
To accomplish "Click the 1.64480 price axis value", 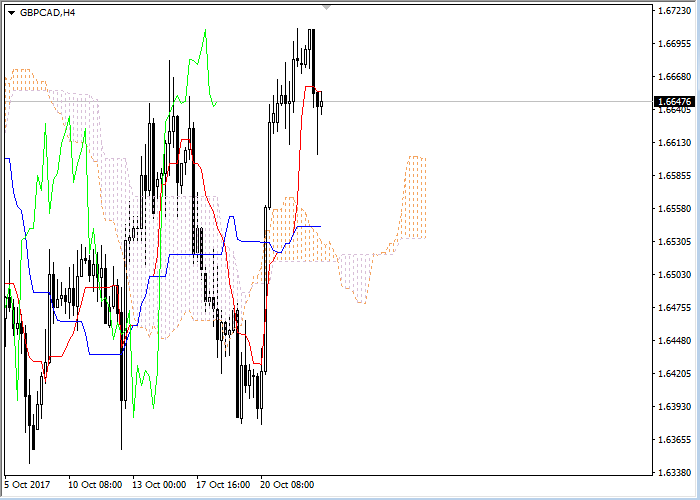I will pyautogui.click(x=674, y=341).
